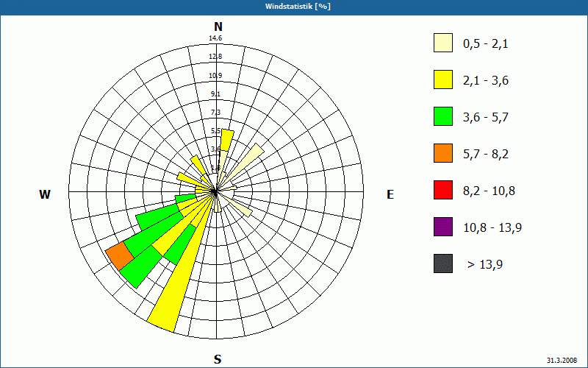Click the legend label '10,8 - 13,9'
The image size is (588, 368).
(x=492, y=228)
